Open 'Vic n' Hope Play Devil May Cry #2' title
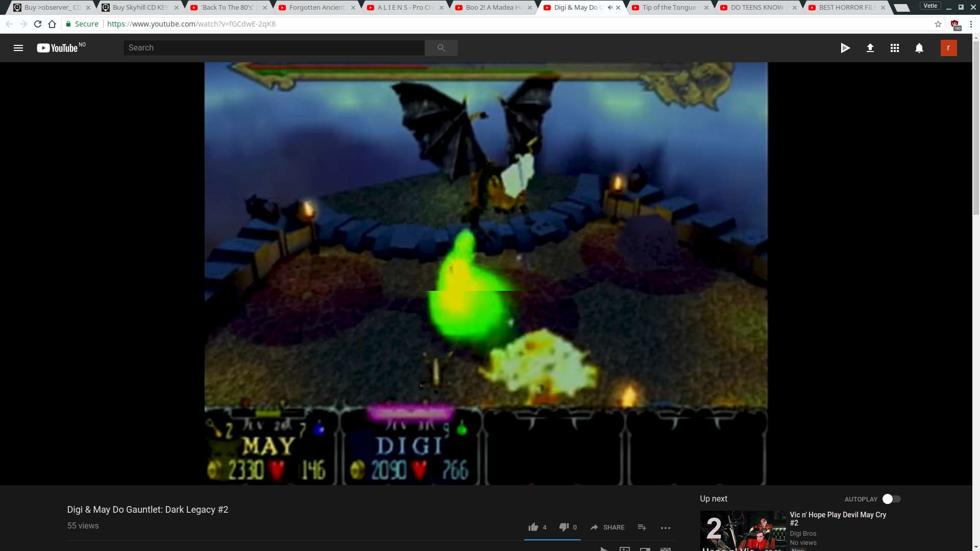Screen dimensions: 980x551 point(838,519)
